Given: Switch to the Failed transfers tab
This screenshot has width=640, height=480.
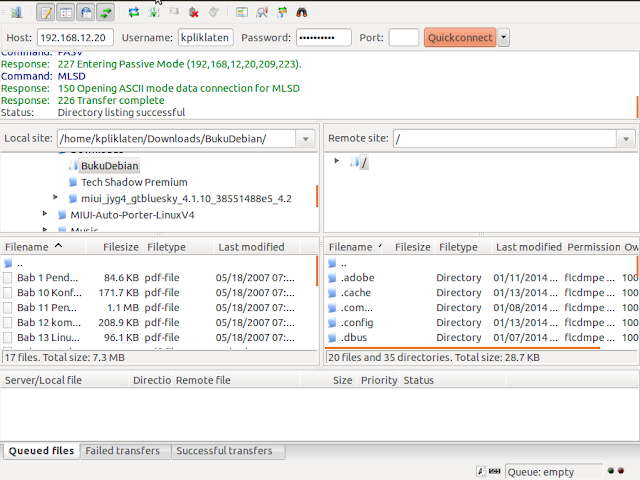Looking at the screenshot, I should [126, 451].
